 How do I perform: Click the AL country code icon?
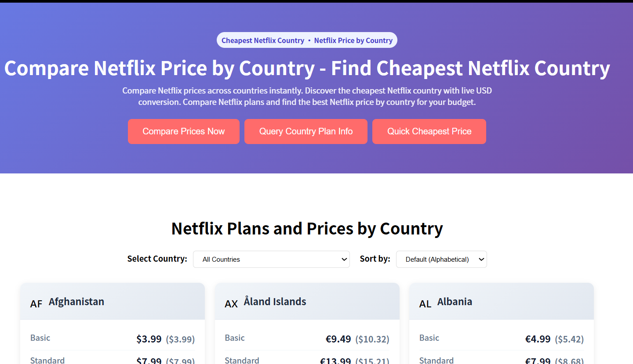(x=426, y=303)
